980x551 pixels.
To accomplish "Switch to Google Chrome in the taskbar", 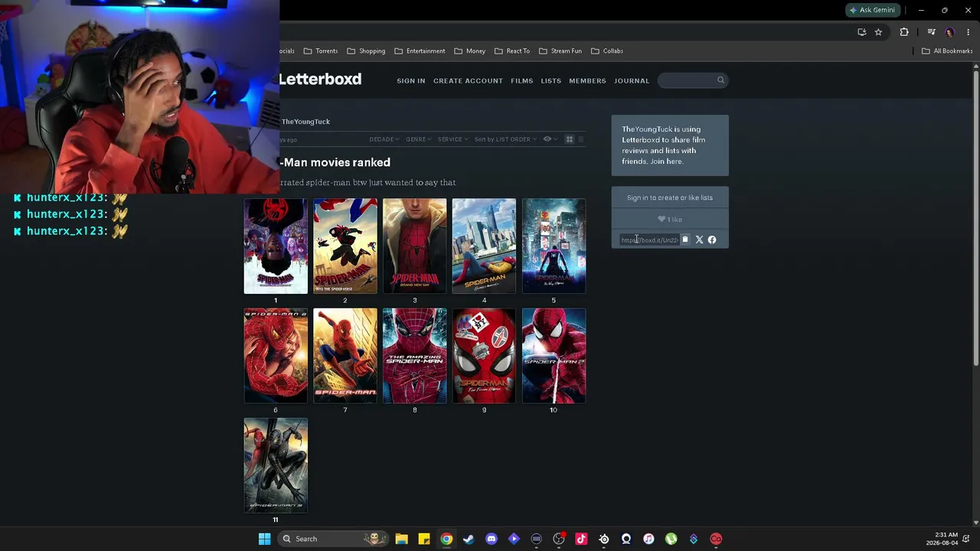I will coord(446,539).
